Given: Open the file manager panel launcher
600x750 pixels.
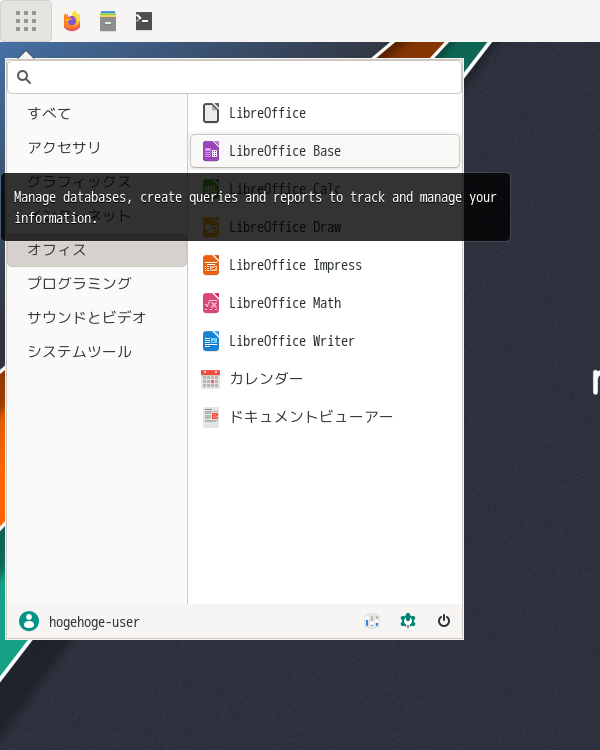Looking at the screenshot, I should click(108, 21).
